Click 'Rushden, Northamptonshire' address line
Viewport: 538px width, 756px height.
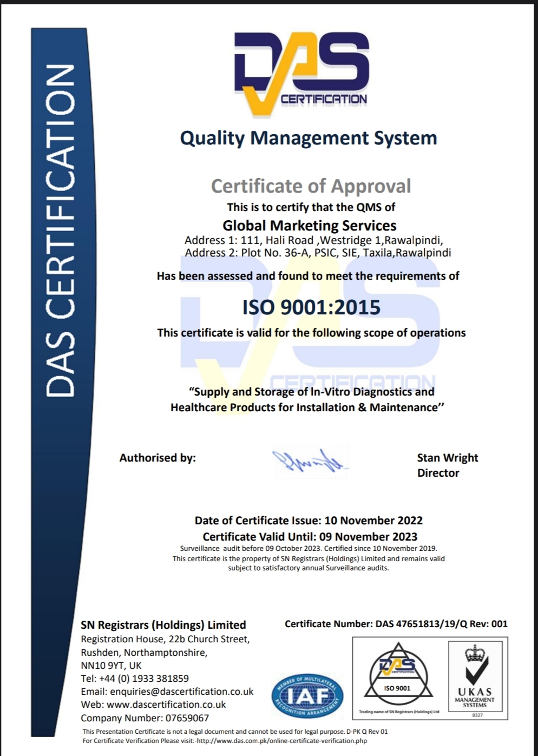[144, 653]
